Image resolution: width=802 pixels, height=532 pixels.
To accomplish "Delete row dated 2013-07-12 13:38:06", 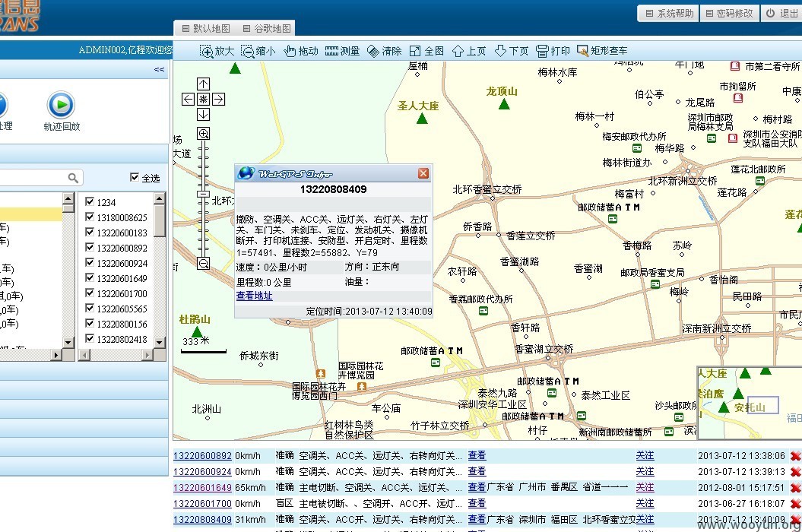I will click(x=795, y=456).
